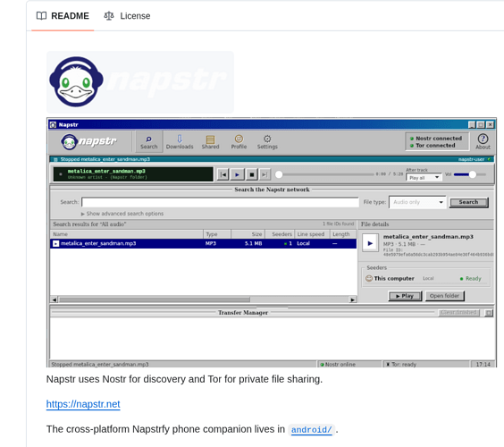
Task: Switch to the README tab
Action: point(63,16)
